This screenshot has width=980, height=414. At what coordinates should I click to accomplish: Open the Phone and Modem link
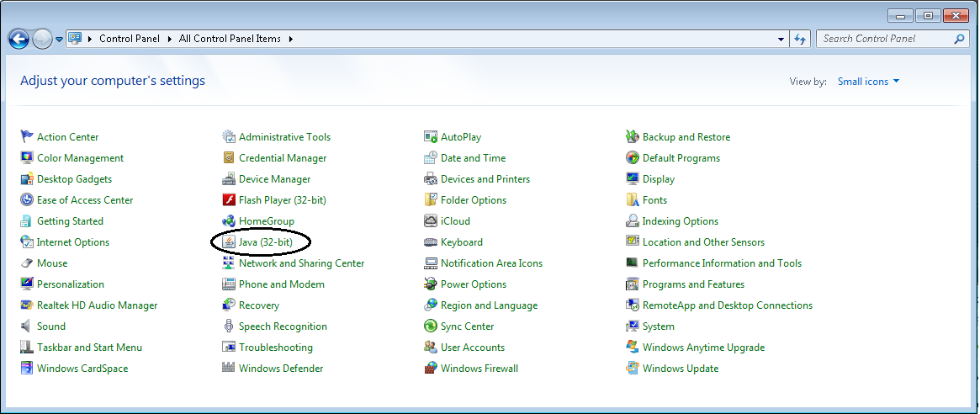tap(281, 284)
